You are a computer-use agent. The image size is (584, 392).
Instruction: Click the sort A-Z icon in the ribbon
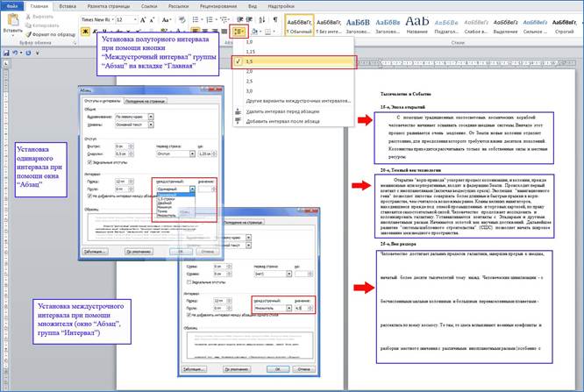coord(262,19)
